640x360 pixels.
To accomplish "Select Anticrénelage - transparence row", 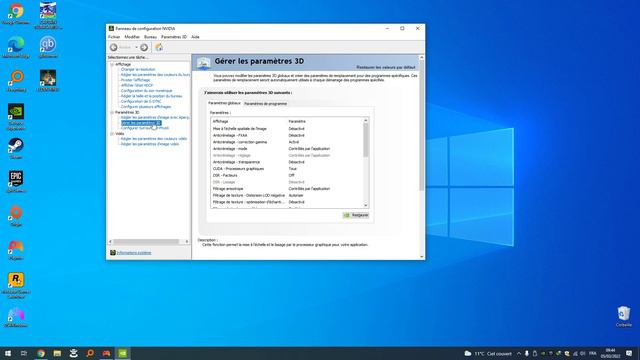I will click(287, 162).
